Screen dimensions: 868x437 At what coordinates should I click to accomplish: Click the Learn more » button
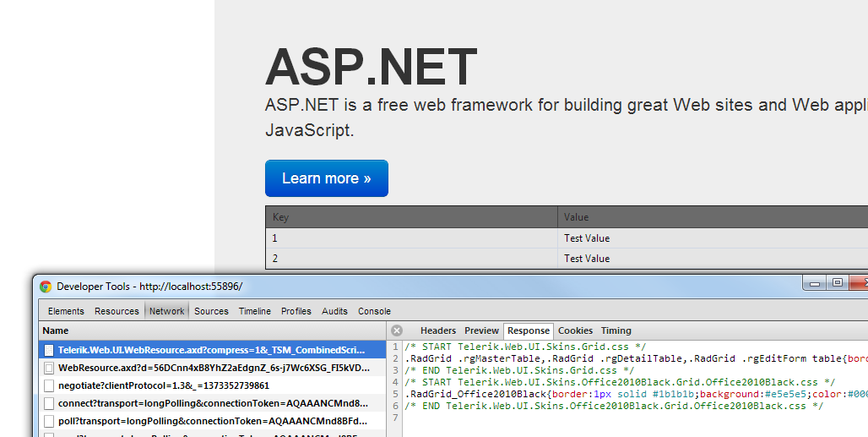(x=327, y=178)
